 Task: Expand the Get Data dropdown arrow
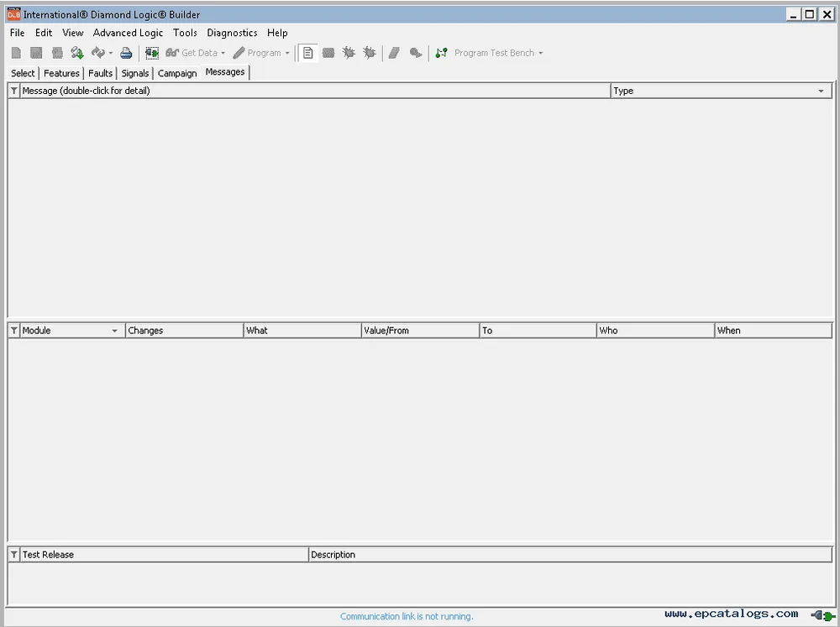click(x=224, y=52)
